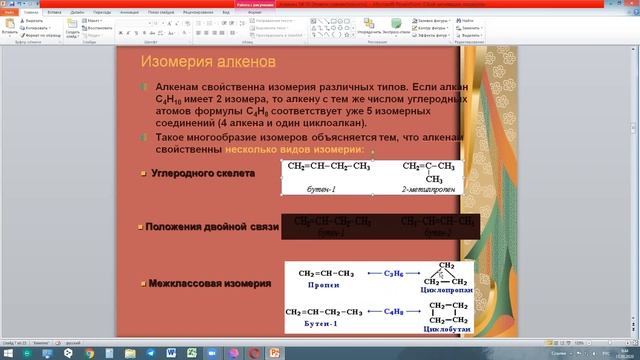Click the slide title 'Изомерия алкенов'

pos(208,62)
